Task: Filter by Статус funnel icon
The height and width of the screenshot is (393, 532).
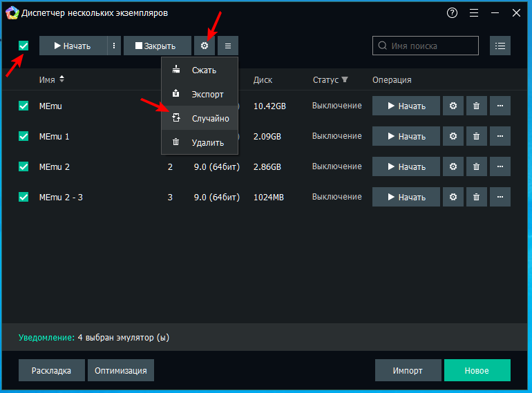Action: pos(345,79)
